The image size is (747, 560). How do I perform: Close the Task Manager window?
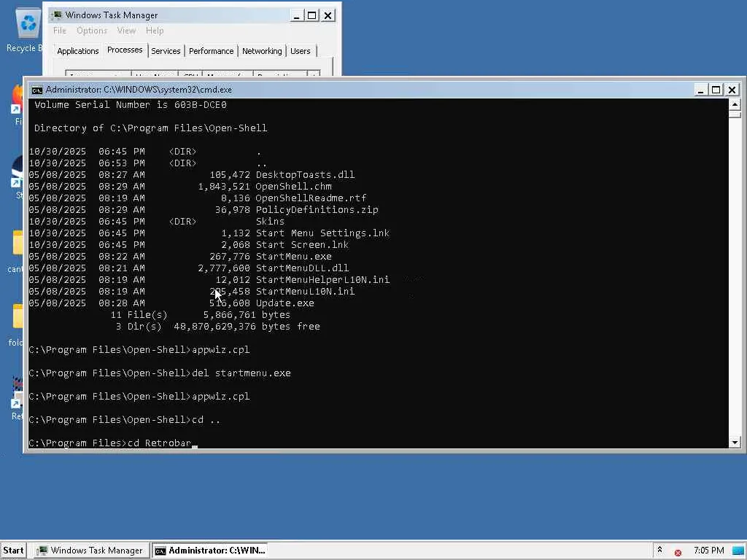328,16
